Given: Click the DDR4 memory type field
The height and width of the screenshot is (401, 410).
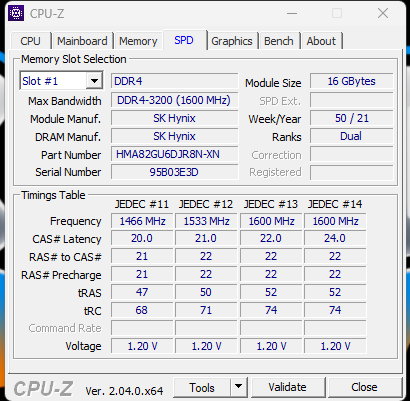Looking at the screenshot, I should 174,81.
